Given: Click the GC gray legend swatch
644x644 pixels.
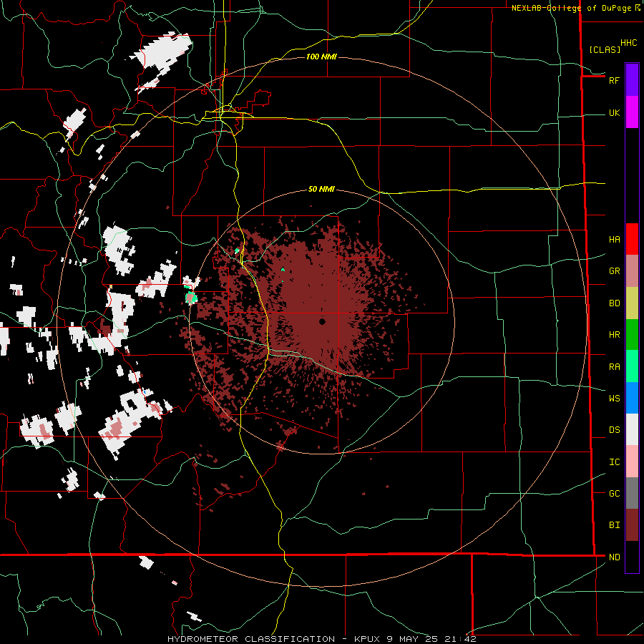Looking at the screenshot, I should (x=632, y=493).
